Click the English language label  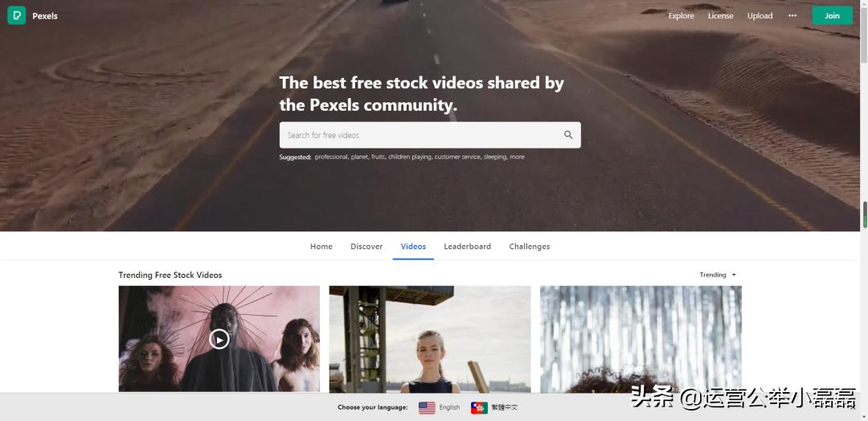tap(449, 407)
